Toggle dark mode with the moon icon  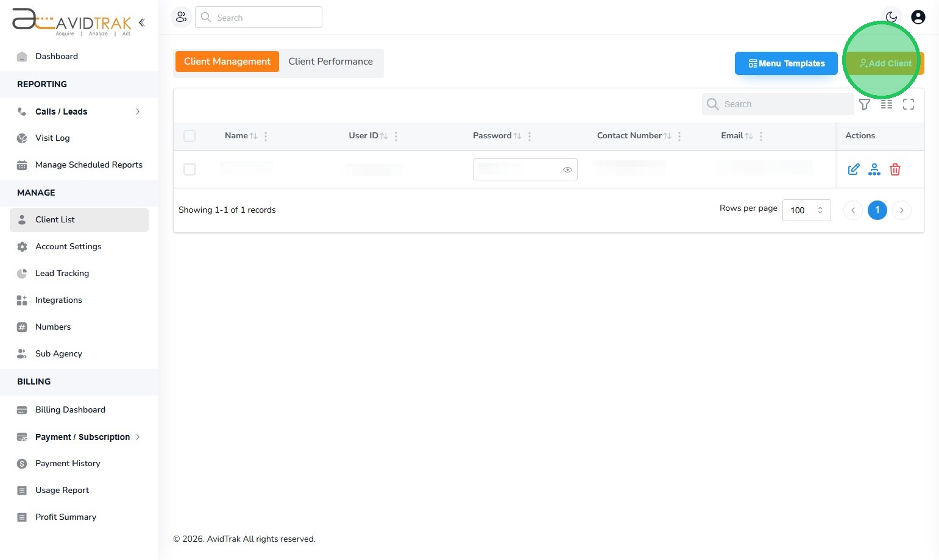[891, 17]
